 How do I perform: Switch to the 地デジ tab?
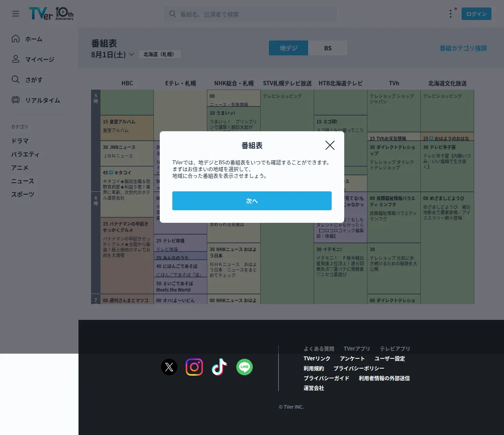click(x=289, y=48)
